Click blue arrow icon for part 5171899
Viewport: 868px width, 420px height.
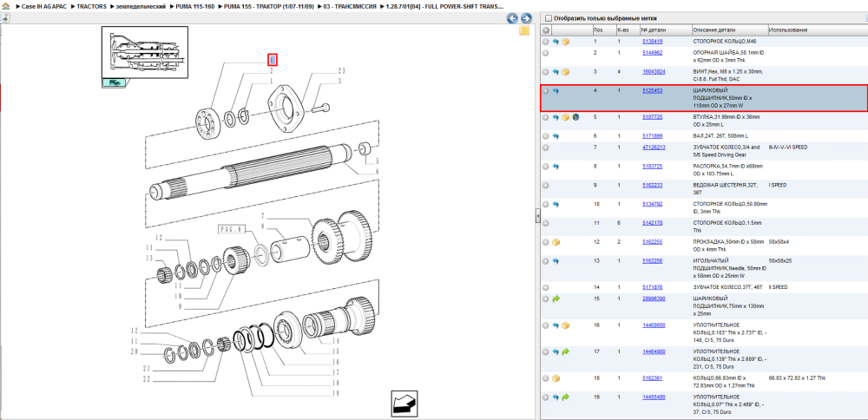click(x=556, y=136)
